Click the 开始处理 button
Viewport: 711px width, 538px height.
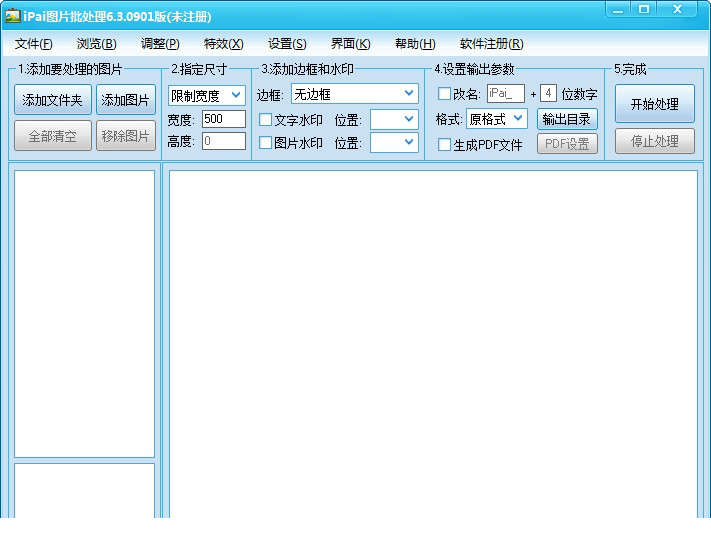[x=655, y=103]
